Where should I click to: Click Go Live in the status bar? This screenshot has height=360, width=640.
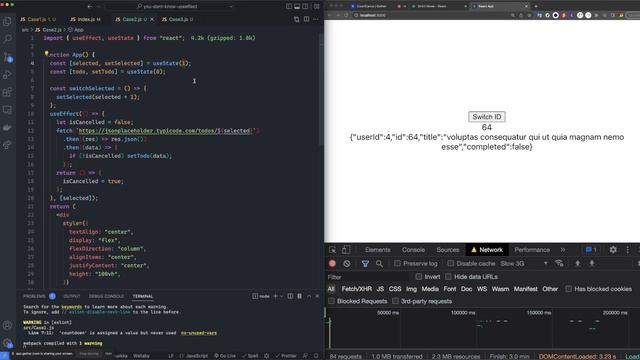[x=225, y=356]
